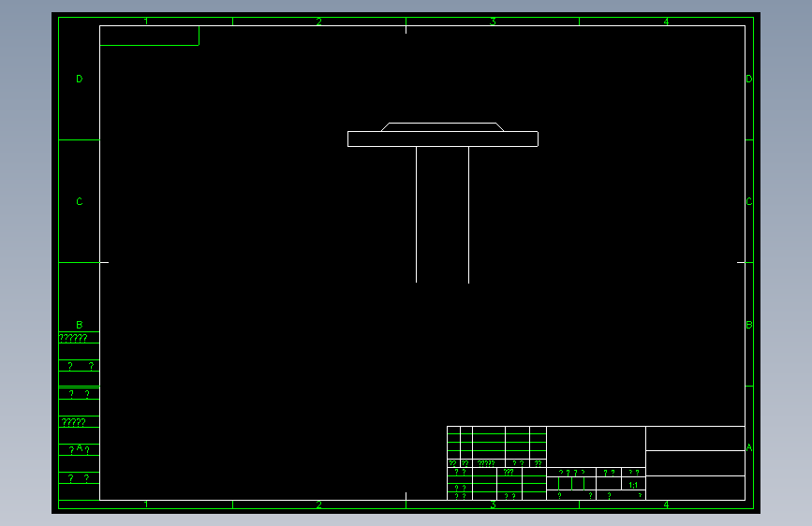812x526 pixels.
Task: Select the T-shaped part's horizontal flange rectangle
Action: tap(443, 139)
